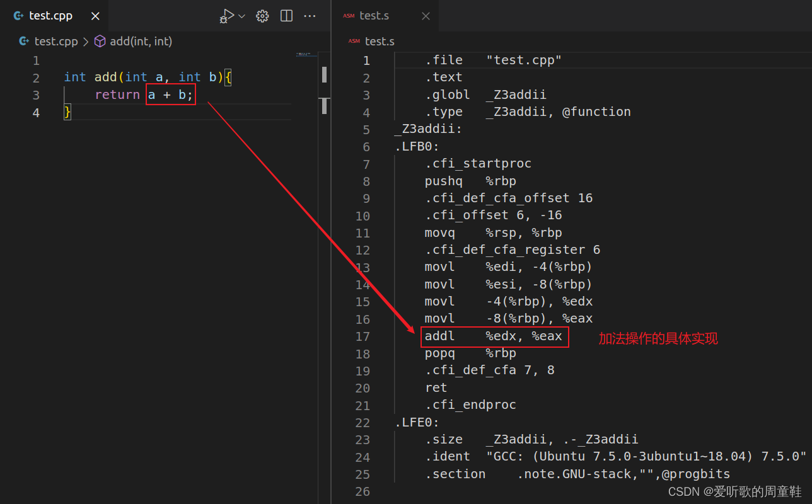Click the 'movl -8(%rbp), %eax' instruction
Viewport: 812px width, 504px height.
pyautogui.click(x=509, y=319)
